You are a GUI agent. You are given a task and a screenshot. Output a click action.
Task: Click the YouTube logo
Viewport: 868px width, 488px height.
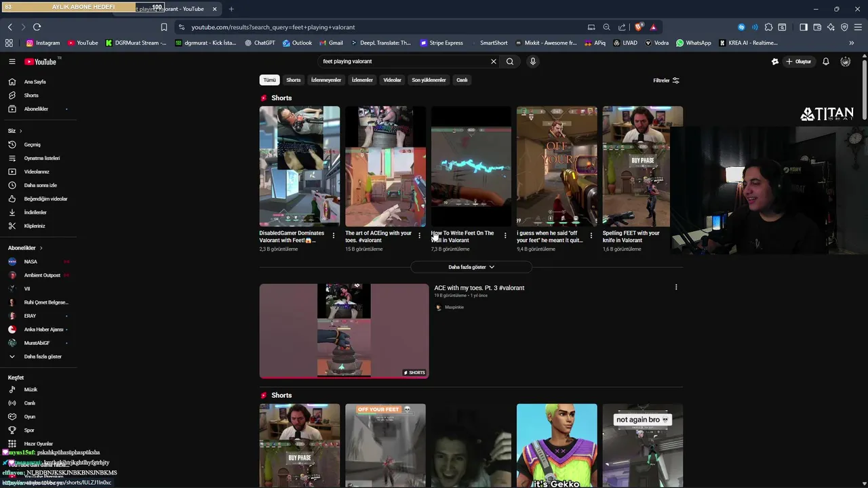pyautogui.click(x=41, y=62)
